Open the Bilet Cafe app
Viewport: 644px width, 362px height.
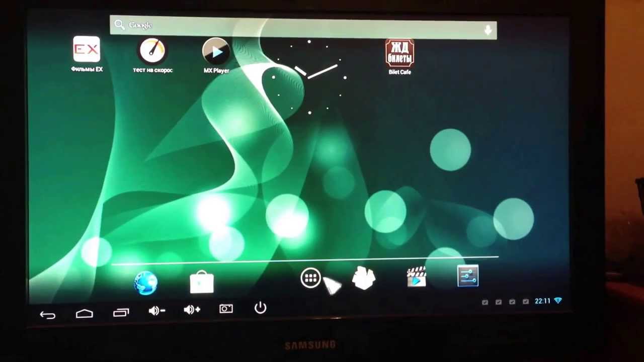[399, 57]
